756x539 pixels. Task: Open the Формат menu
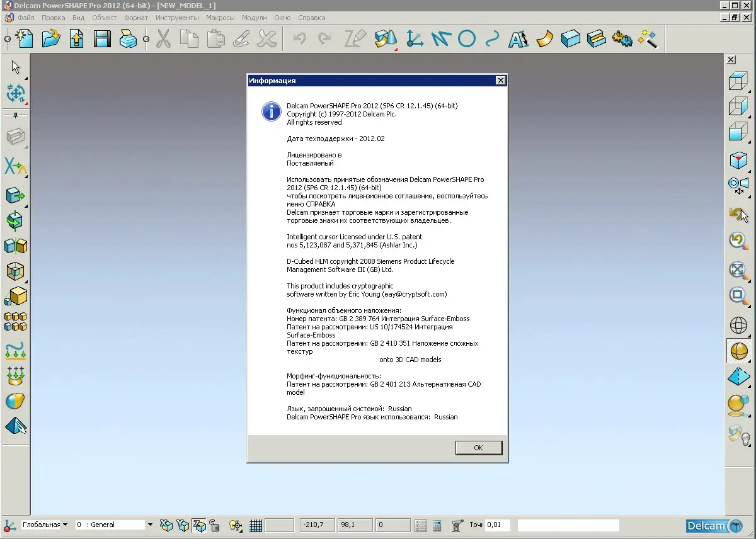[136, 18]
